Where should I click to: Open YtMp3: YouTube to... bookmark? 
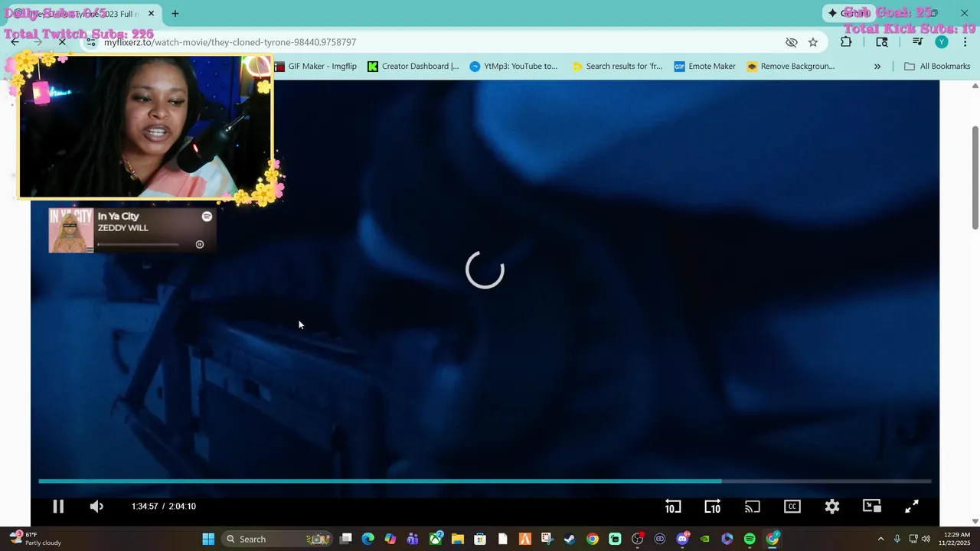[x=514, y=67]
